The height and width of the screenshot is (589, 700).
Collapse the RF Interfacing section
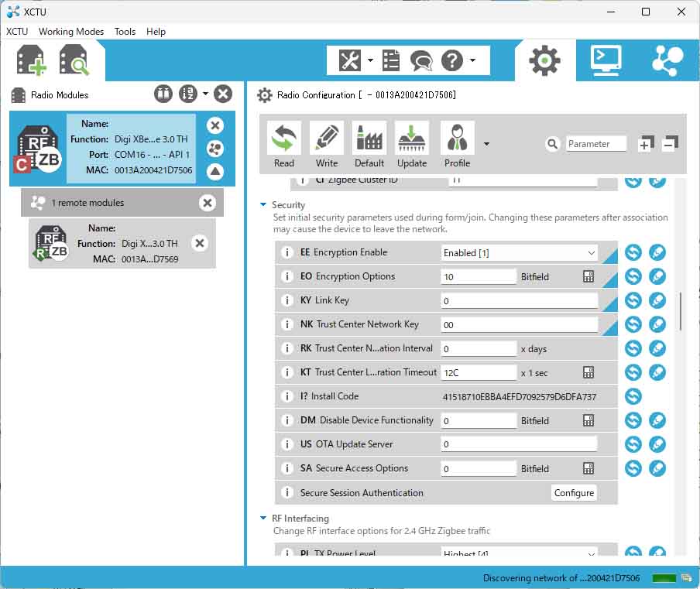pyautogui.click(x=263, y=519)
